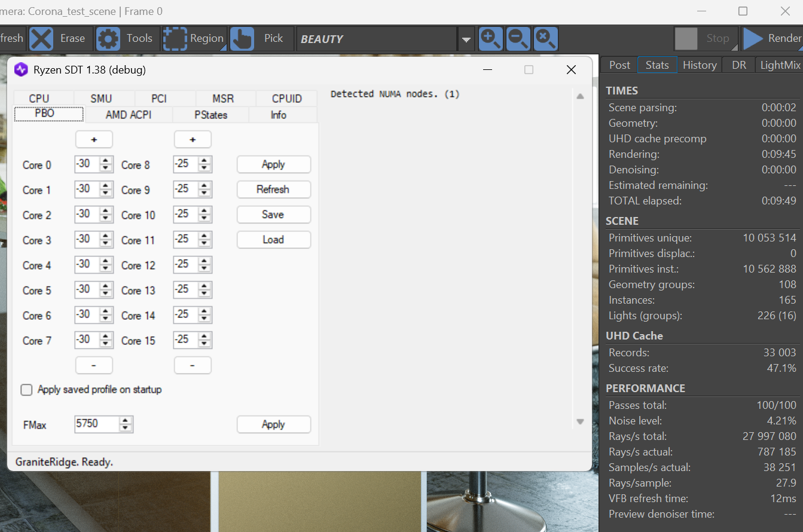Image resolution: width=803 pixels, height=532 pixels.
Task: Click the Refresh button in PBO
Action: [x=274, y=189]
